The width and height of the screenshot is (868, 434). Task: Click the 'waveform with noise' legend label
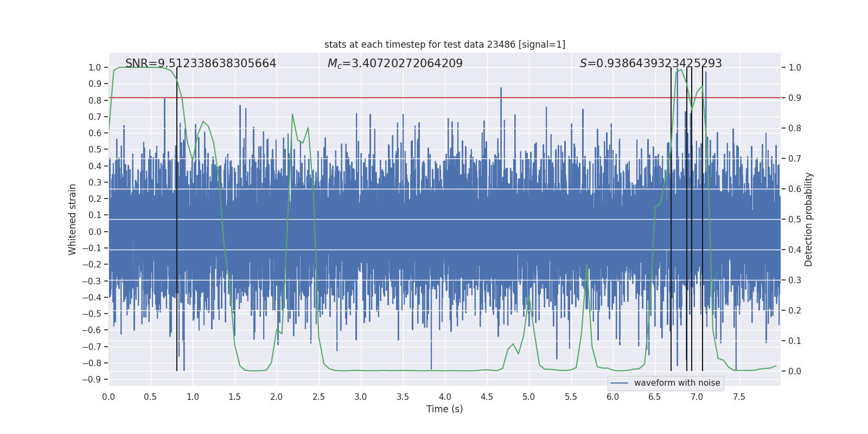[676, 383]
